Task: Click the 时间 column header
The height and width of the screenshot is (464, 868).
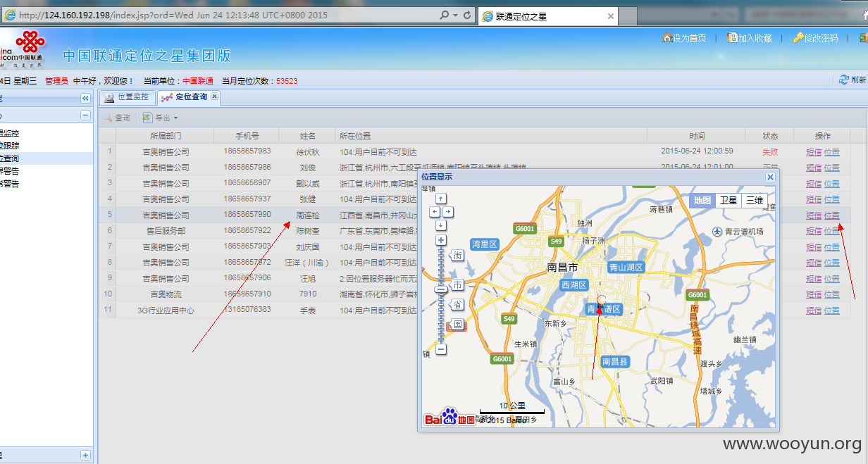Action: [x=697, y=136]
